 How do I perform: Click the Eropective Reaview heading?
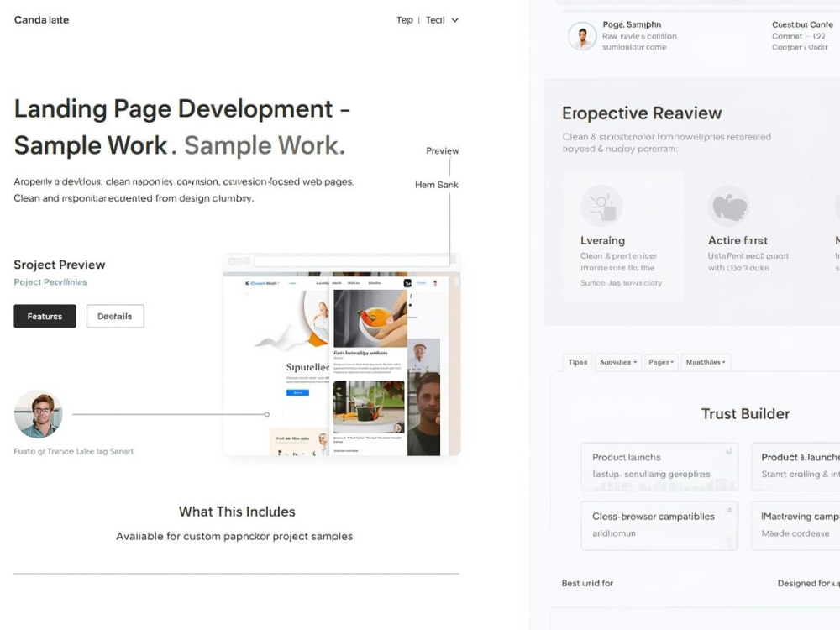[x=642, y=113]
